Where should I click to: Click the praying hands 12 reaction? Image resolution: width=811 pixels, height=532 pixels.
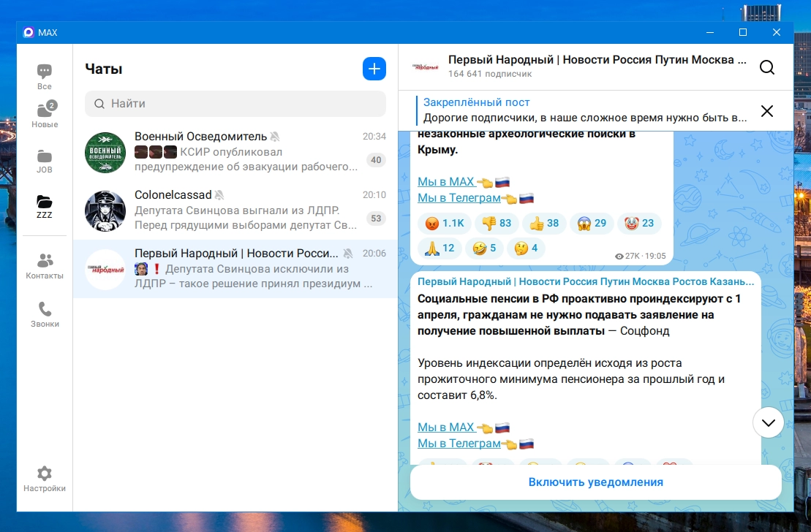pyautogui.click(x=439, y=248)
